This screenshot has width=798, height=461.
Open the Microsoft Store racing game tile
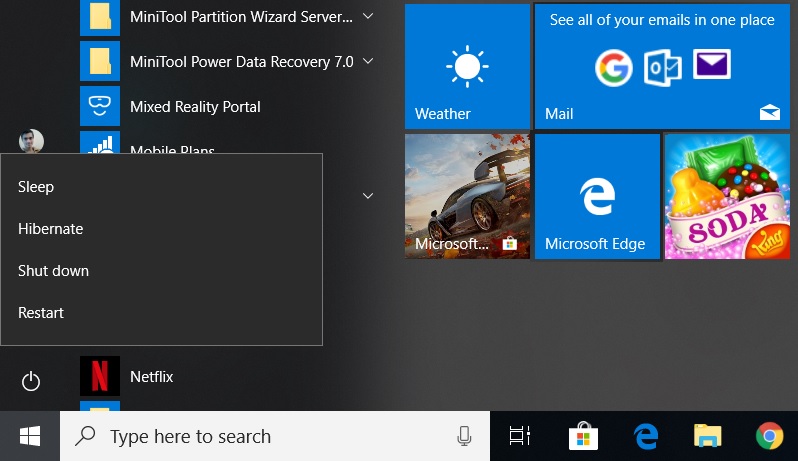tap(467, 196)
